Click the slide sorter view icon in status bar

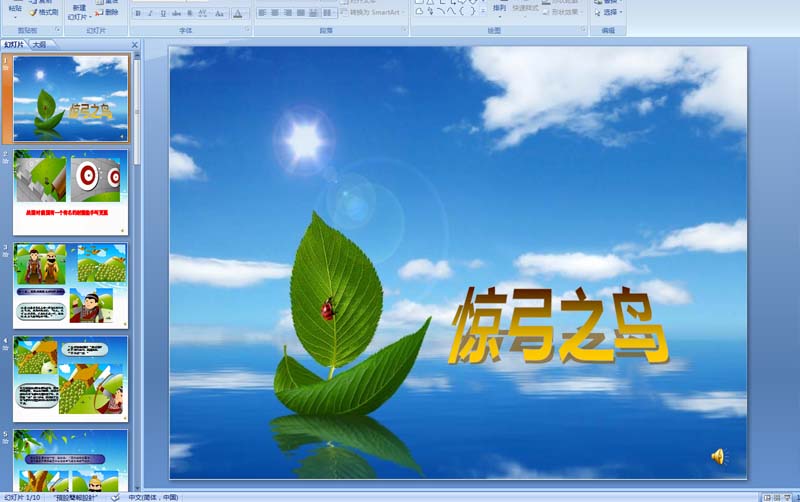[x=779, y=497]
